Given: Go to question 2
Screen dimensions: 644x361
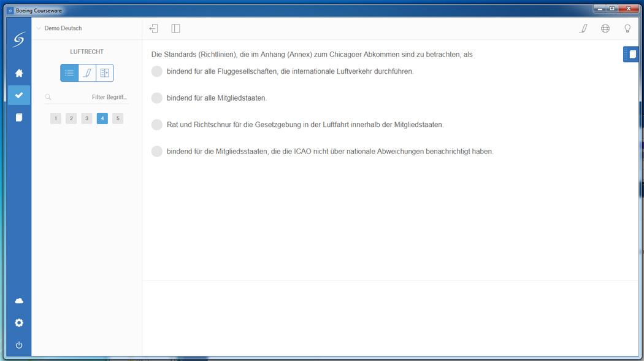Looking at the screenshot, I should click(71, 118).
